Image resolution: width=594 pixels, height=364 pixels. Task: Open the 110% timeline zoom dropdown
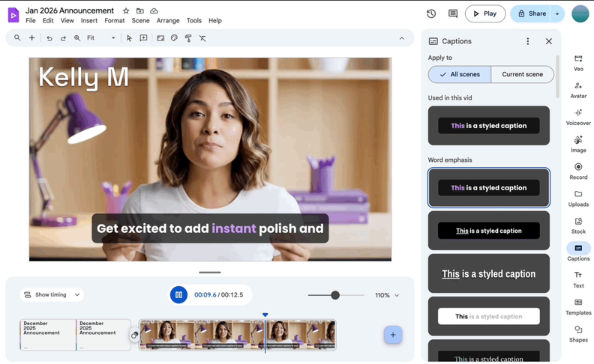tap(387, 295)
